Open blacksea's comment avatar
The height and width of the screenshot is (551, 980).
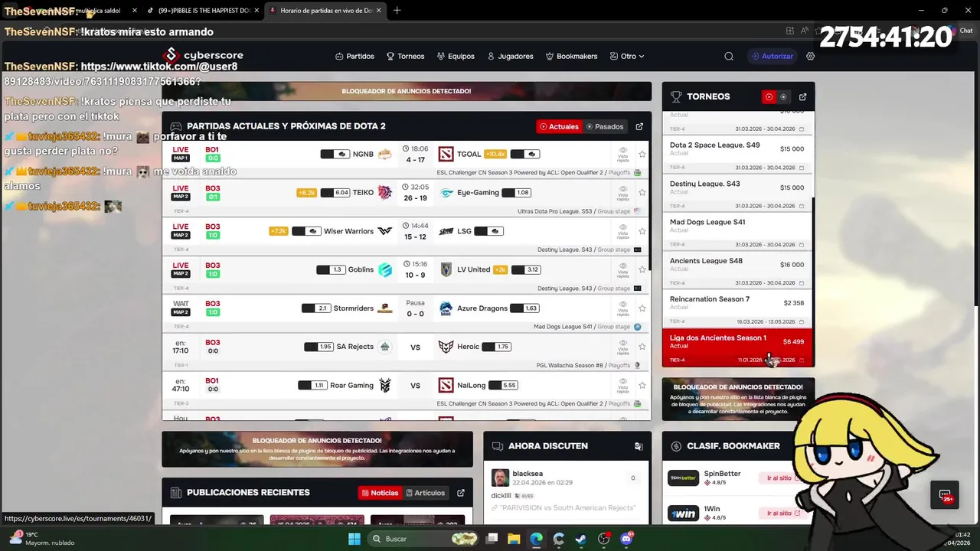click(x=500, y=478)
